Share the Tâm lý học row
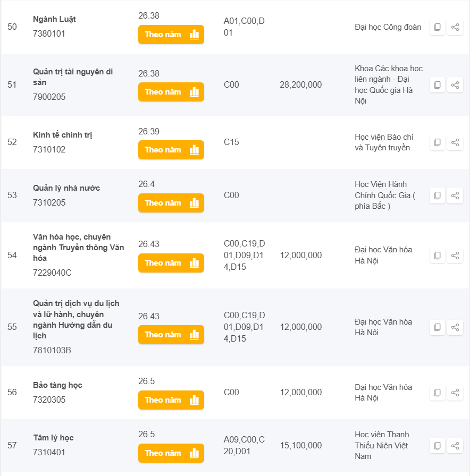Viewport: 470px width, 476px height. (x=455, y=446)
